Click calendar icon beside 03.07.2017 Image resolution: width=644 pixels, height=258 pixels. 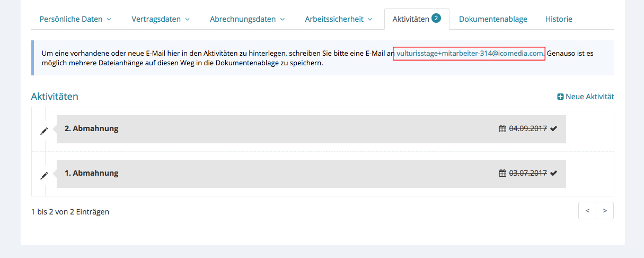502,173
